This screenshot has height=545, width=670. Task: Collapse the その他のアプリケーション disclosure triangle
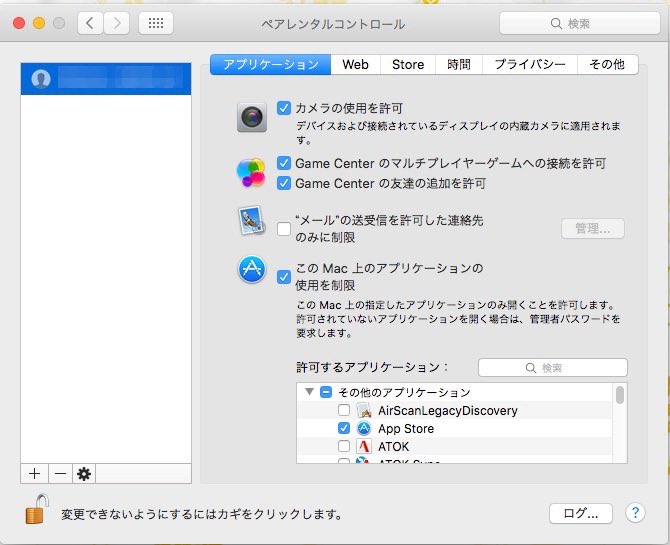pos(309,391)
